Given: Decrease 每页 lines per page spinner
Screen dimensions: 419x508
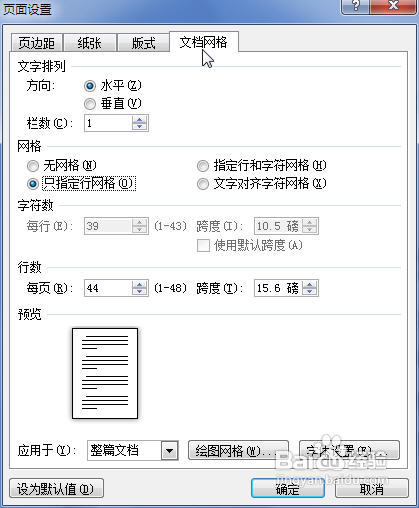Looking at the screenshot, I should [139, 291].
